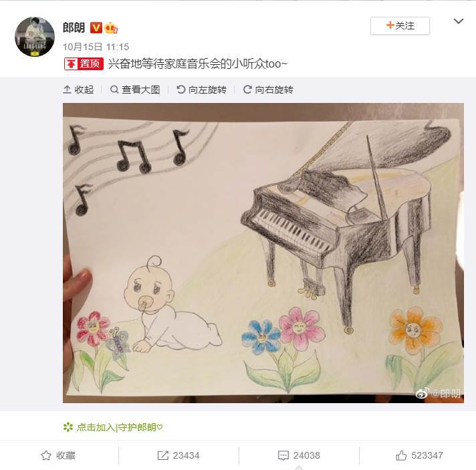The width and height of the screenshot is (476, 470).
Task: Click the red 置顶 pinned tag
Action: (x=84, y=64)
